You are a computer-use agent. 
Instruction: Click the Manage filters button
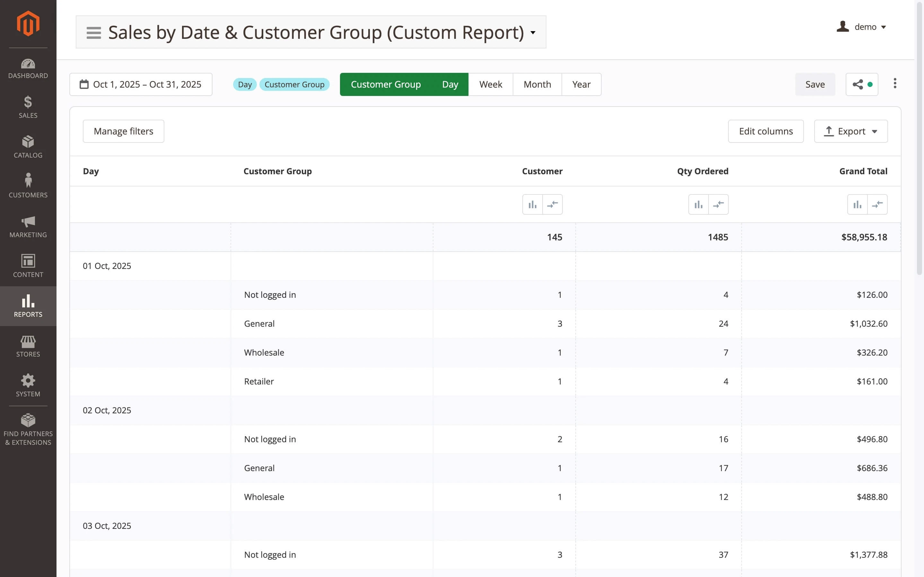click(x=123, y=131)
